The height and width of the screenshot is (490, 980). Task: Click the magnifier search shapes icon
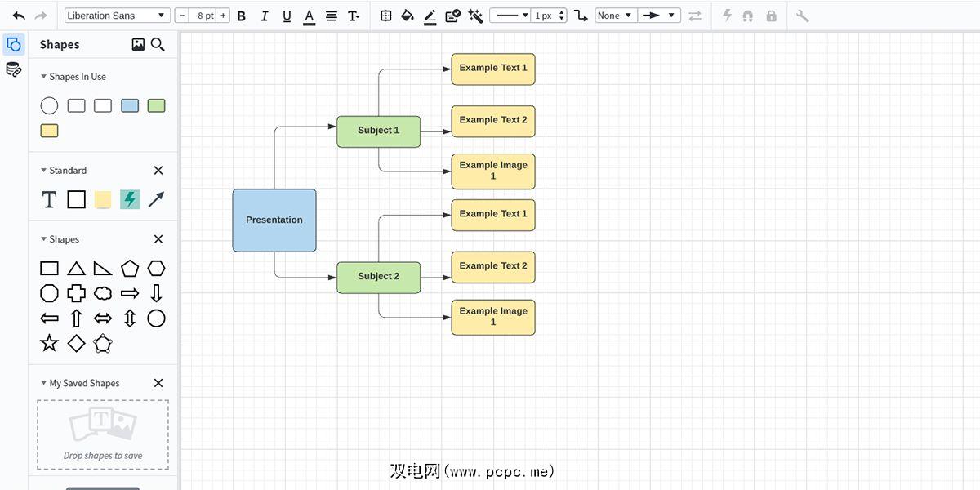(158, 45)
